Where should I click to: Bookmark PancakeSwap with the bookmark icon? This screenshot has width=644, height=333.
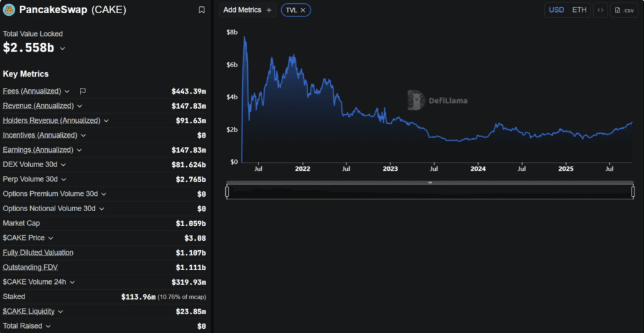tap(201, 10)
